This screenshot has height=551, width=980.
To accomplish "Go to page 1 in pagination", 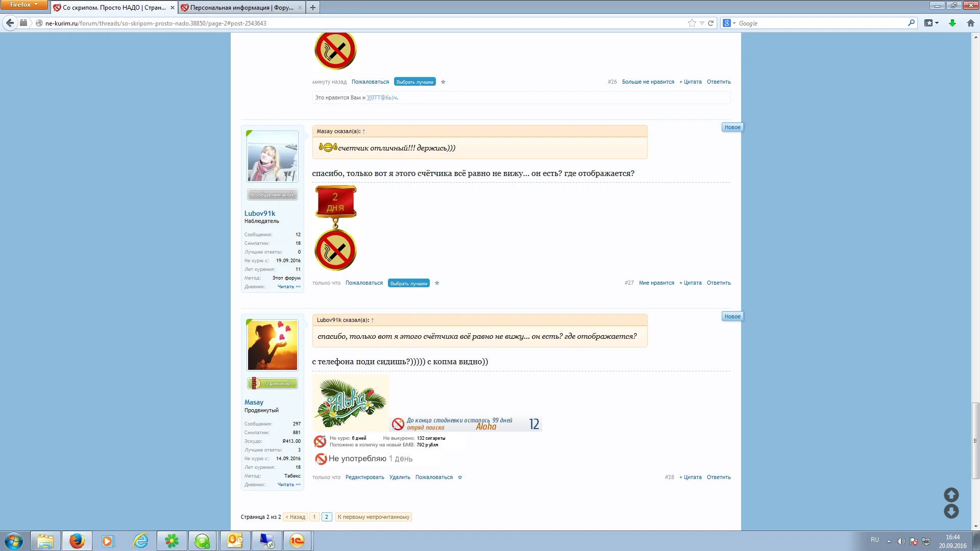I will (x=314, y=517).
